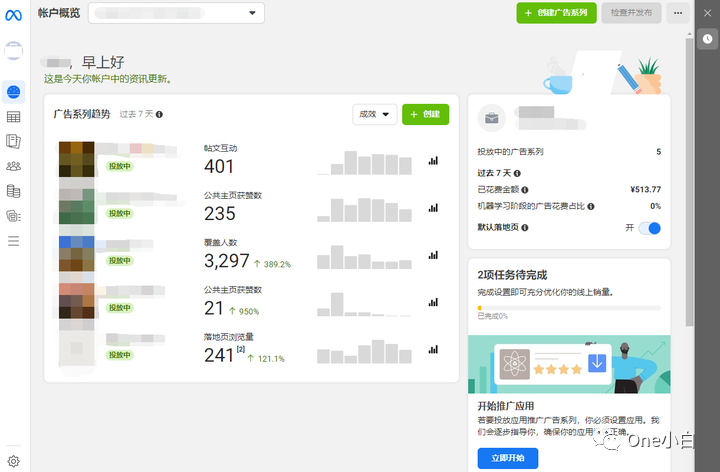View chart for 覆盖人数 3,297 row
The width and height of the screenshot is (720, 472).
click(x=433, y=255)
